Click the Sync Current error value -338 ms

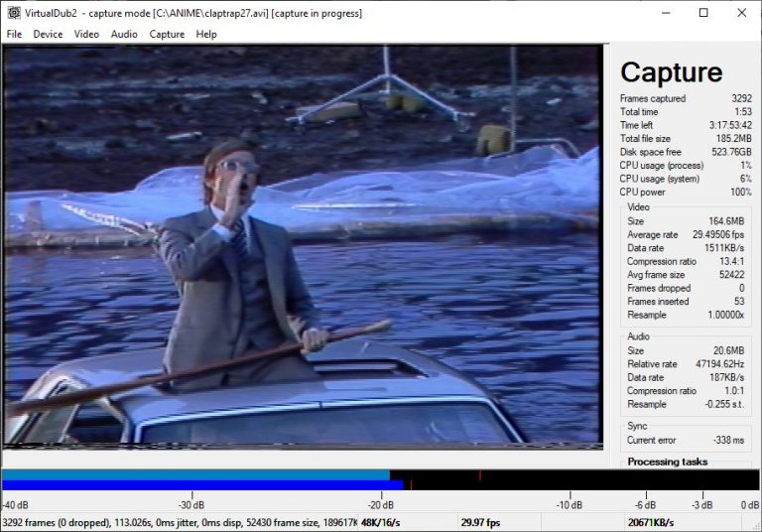click(728, 440)
